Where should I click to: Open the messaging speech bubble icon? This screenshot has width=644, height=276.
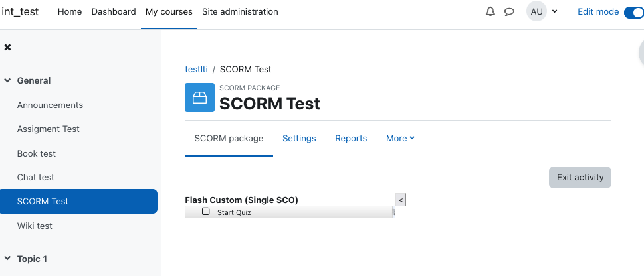click(x=509, y=11)
